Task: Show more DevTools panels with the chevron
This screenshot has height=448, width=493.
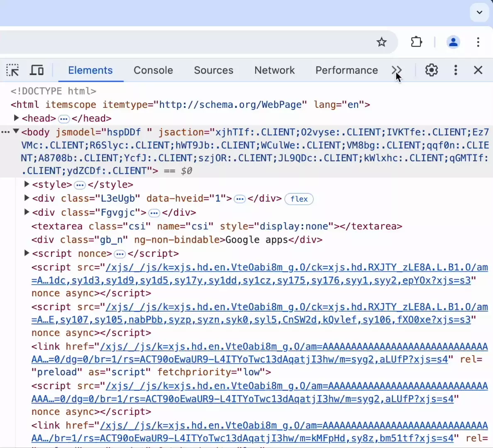Action: (x=396, y=70)
